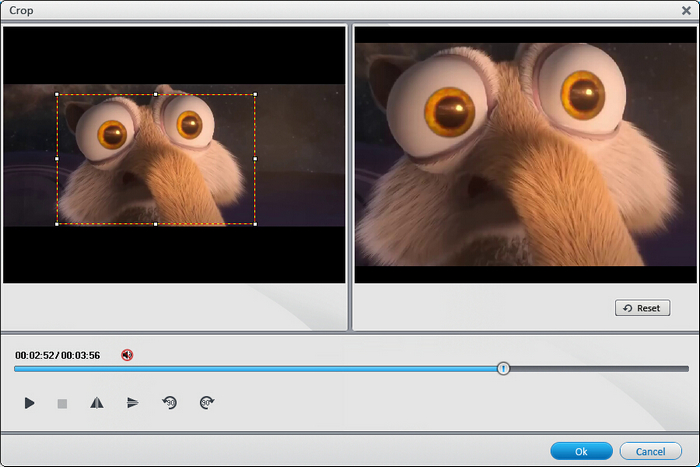Unmute audio with the red speaker icon
Screen dimensions: 700x467
(x=127, y=355)
